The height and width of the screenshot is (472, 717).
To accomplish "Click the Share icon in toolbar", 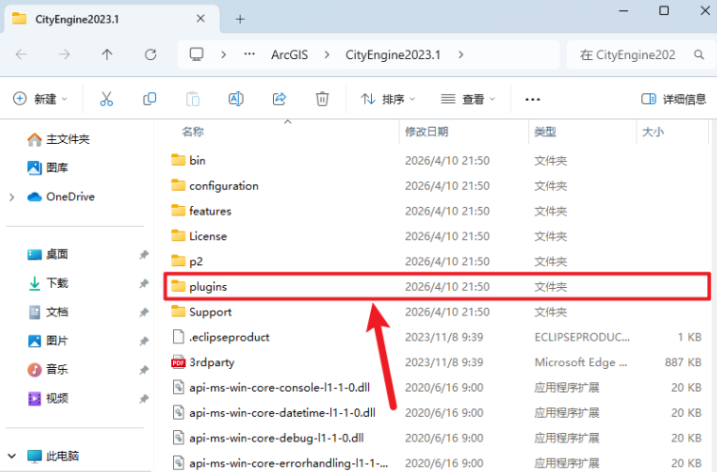I will pyautogui.click(x=279, y=99).
